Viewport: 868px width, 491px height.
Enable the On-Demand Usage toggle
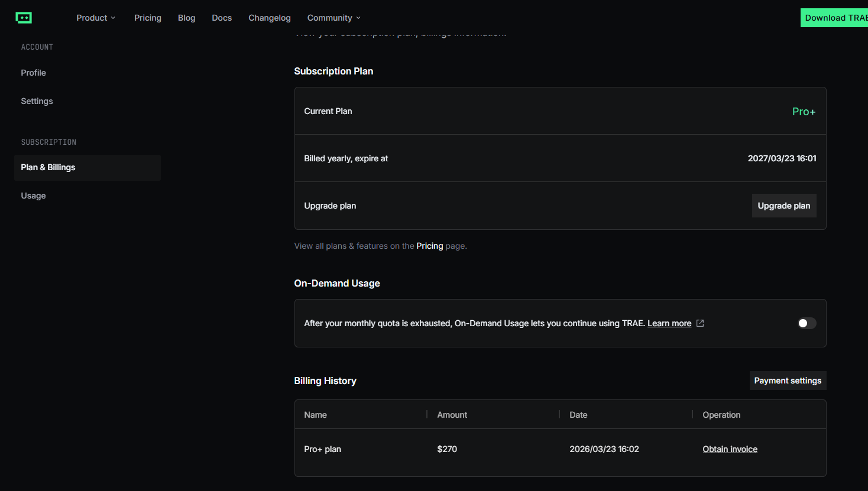[x=807, y=323]
